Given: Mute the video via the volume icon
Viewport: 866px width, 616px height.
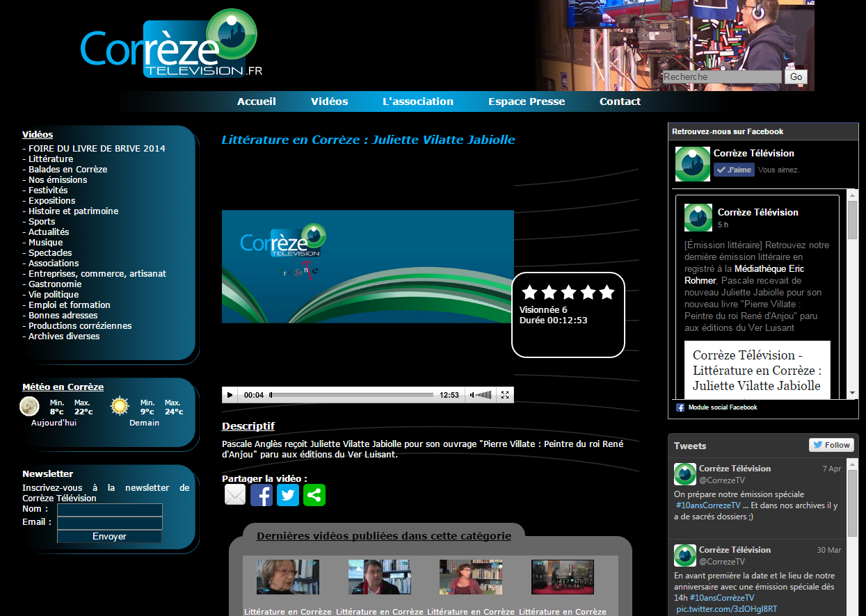Looking at the screenshot, I should click(x=474, y=395).
